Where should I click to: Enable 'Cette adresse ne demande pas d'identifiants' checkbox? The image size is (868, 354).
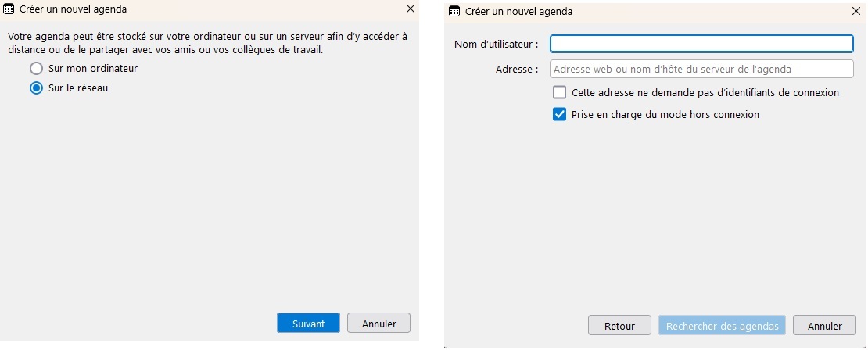tap(559, 92)
